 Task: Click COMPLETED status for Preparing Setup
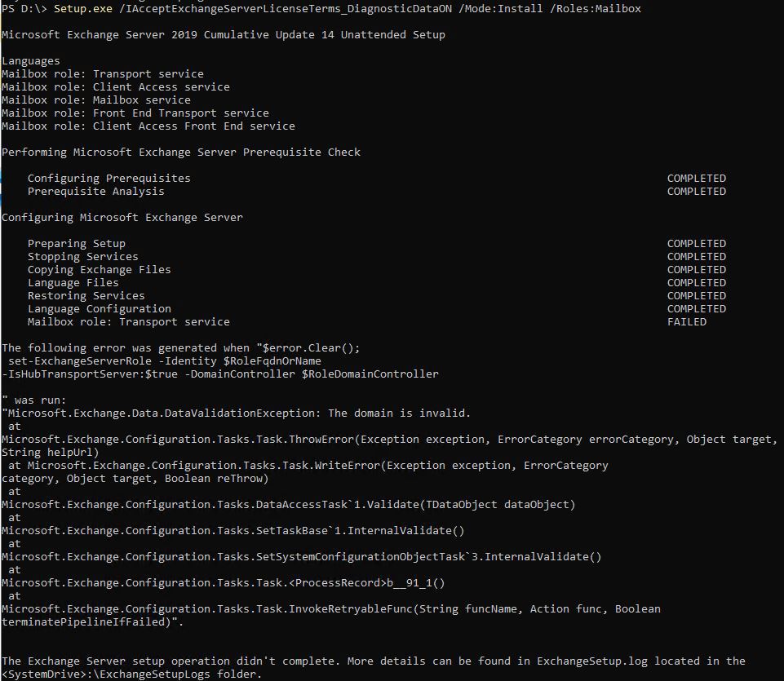coord(697,244)
